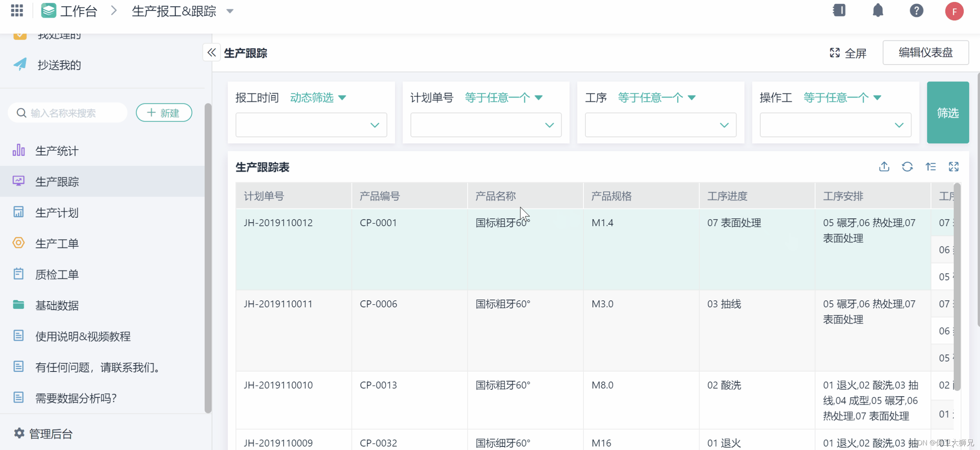Image resolution: width=980 pixels, height=450 pixels.
Task: Export the 生产跟踪表 data
Action: [x=884, y=167]
